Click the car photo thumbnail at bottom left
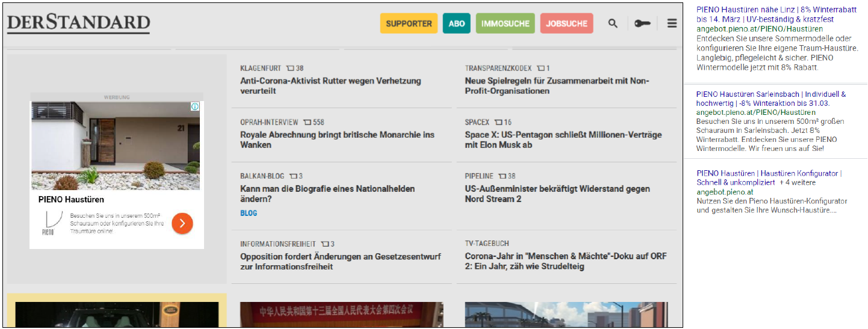The image size is (868, 329). tap(117, 315)
